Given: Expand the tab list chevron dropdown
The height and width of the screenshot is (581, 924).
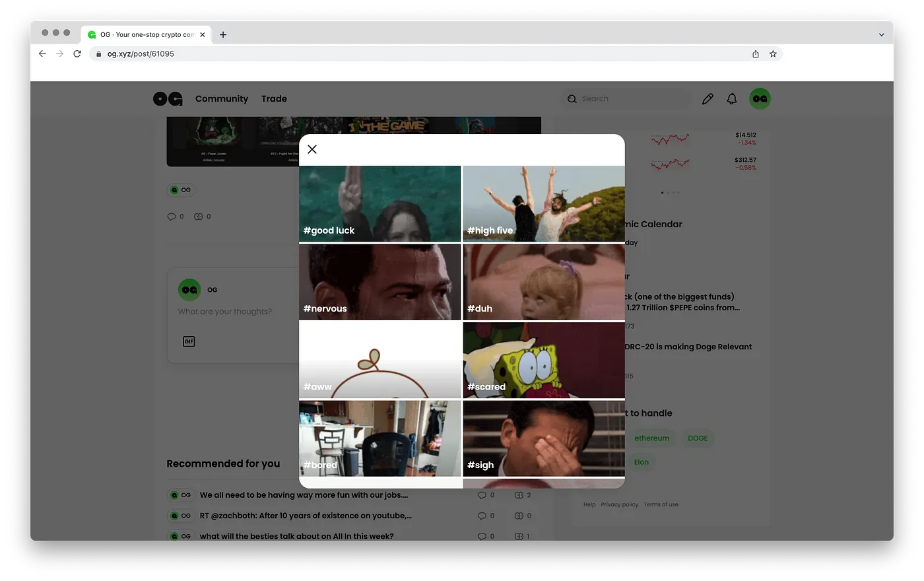Looking at the screenshot, I should tap(881, 35).
